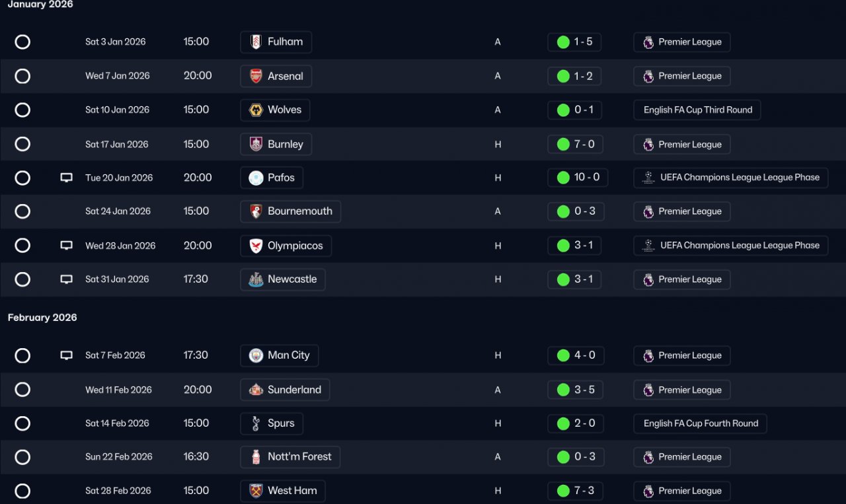
Task: Click the TV broadcast icon on Newcastle row
Action: [66, 279]
